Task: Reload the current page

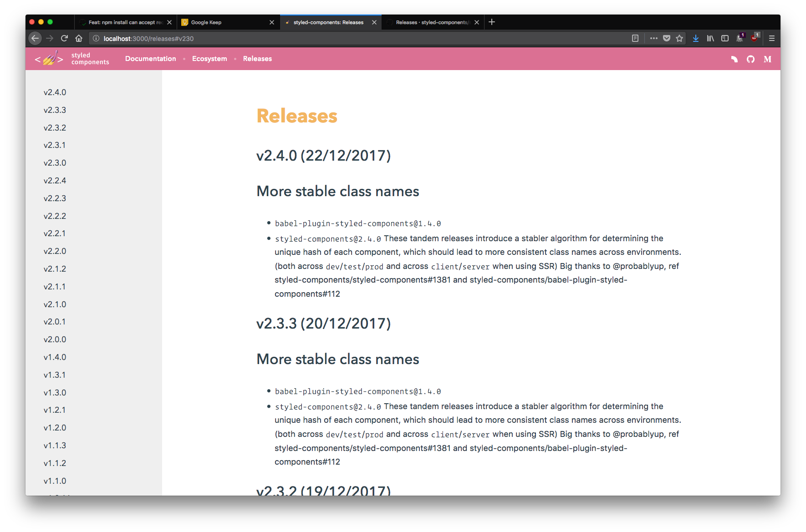Action: pos(64,39)
